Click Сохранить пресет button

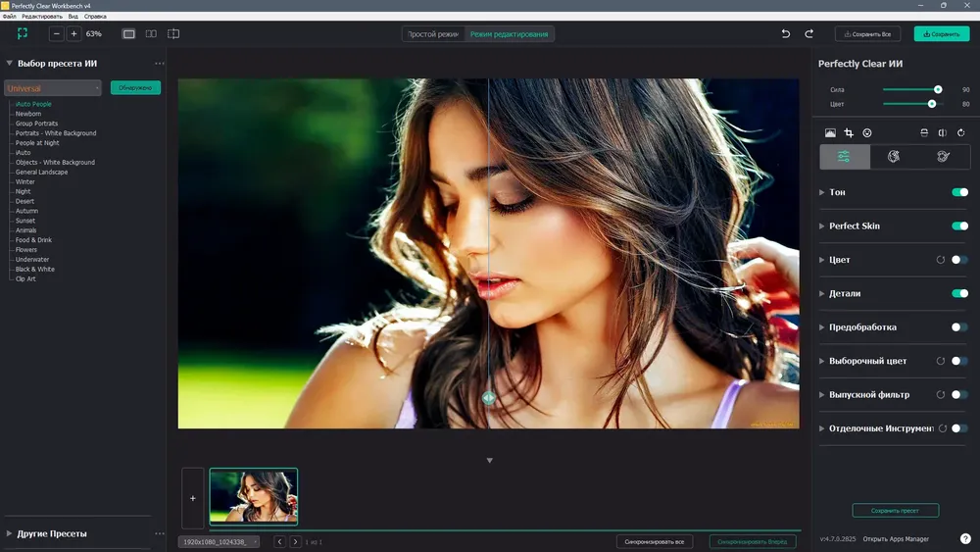pos(895,510)
